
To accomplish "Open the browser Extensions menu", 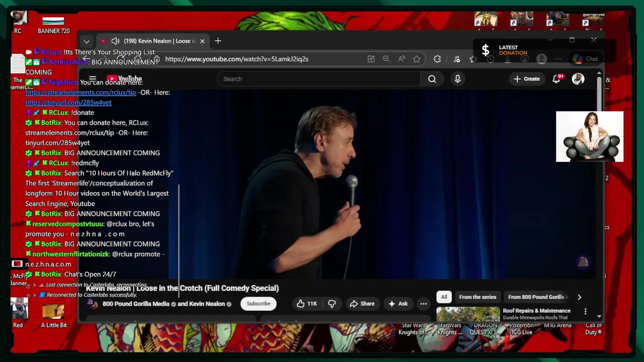I will (437, 59).
